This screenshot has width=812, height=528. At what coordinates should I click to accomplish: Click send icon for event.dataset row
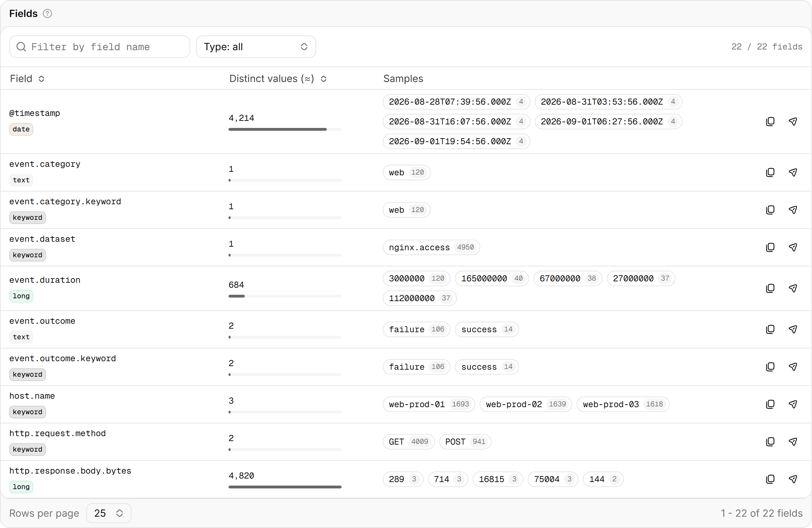pos(793,247)
